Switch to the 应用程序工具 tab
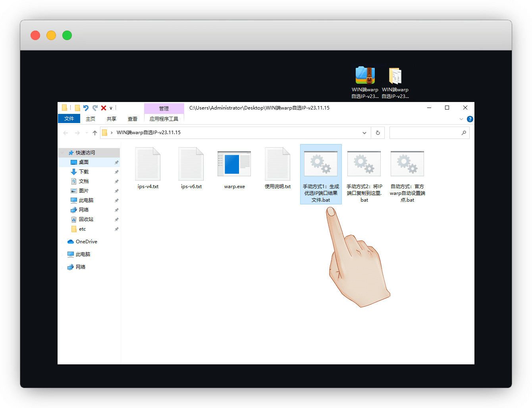Viewport: 532px width, 408px height. pos(164,119)
